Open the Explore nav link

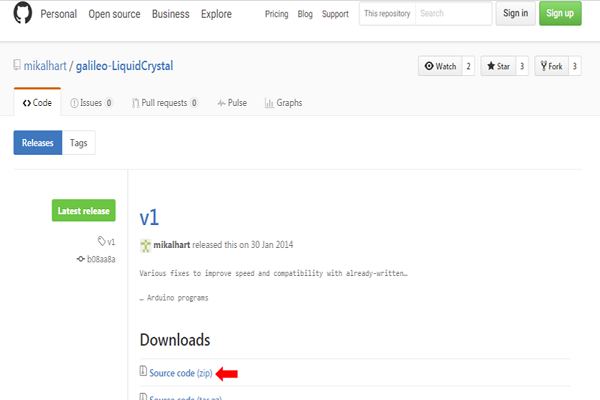(216, 14)
